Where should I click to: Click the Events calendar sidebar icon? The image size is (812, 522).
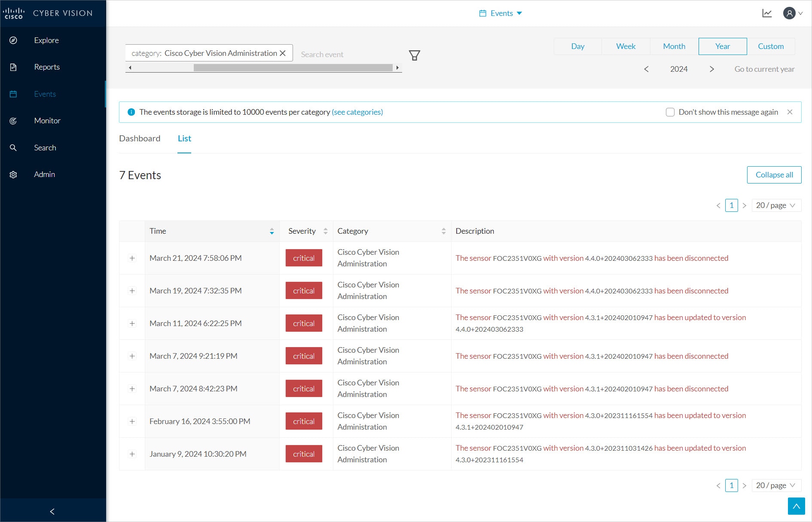pyautogui.click(x=13, y=94)
